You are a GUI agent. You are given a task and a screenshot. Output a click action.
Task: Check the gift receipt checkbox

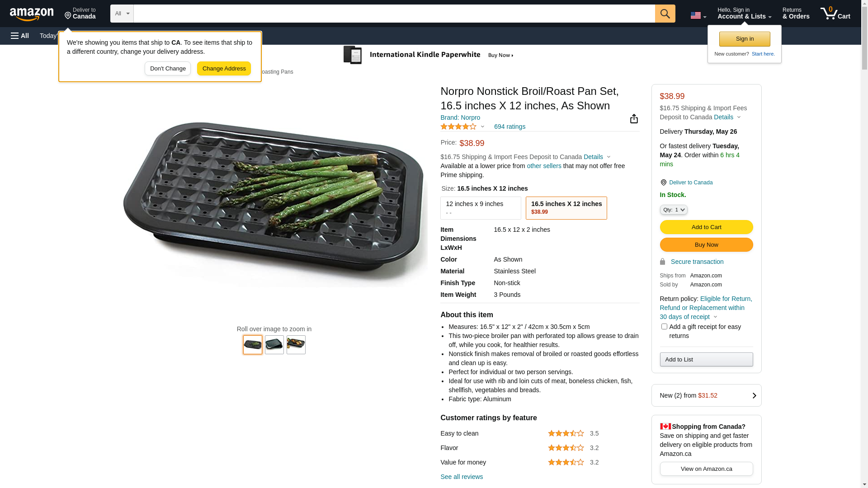pyautogui.click(x=664, y=327)
